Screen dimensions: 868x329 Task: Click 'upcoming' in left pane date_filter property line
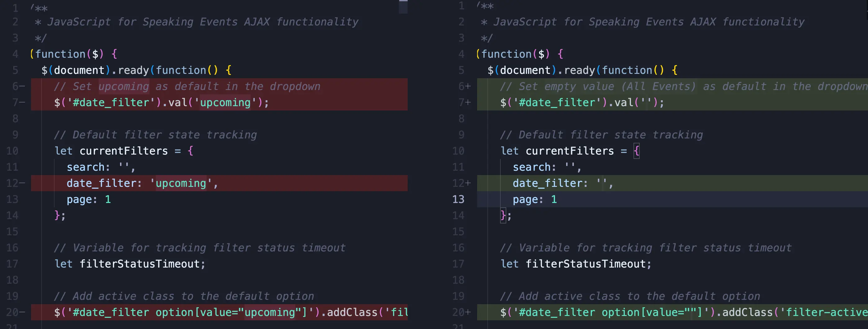(181, 183)
